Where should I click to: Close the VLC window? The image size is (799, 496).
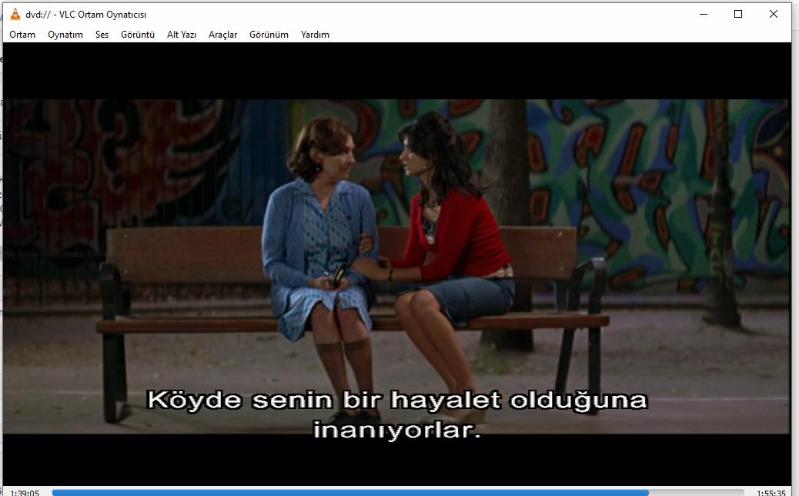click(773, 14)
